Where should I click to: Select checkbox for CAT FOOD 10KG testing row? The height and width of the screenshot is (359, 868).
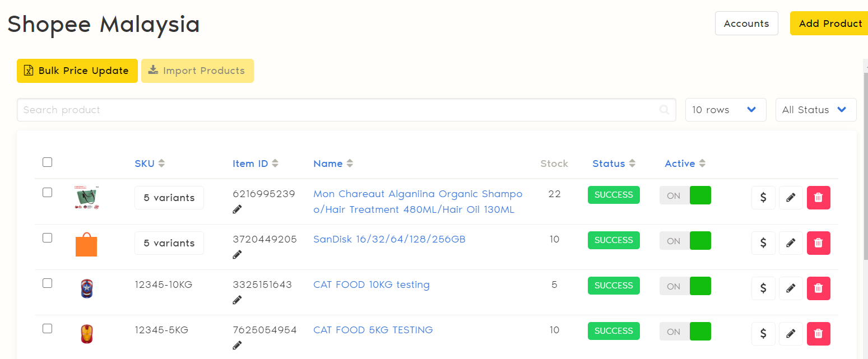tap(48, 283)
